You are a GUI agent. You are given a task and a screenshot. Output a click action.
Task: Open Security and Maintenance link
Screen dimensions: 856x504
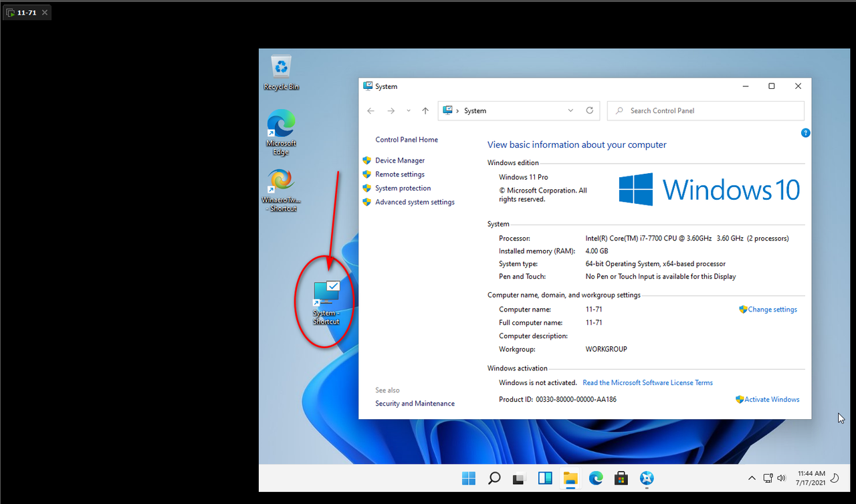coord(415,404)
